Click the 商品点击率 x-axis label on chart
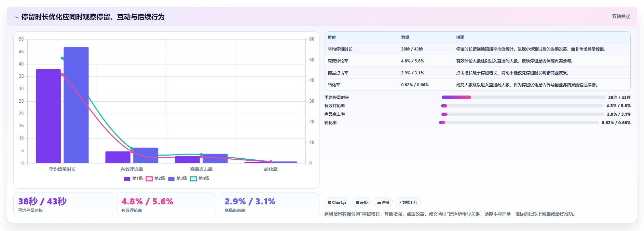Screen dimensions: 644x231 click(x=201, y=169)
